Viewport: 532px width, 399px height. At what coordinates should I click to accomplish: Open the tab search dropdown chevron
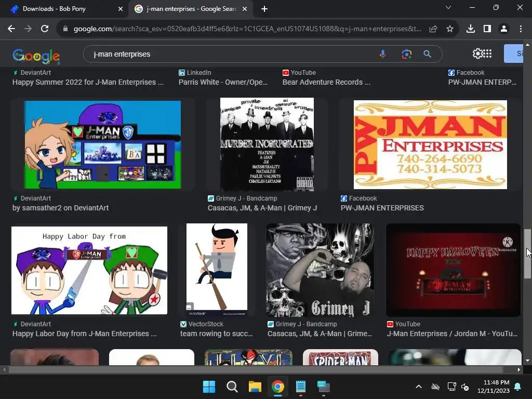click(x=448, y=7)
